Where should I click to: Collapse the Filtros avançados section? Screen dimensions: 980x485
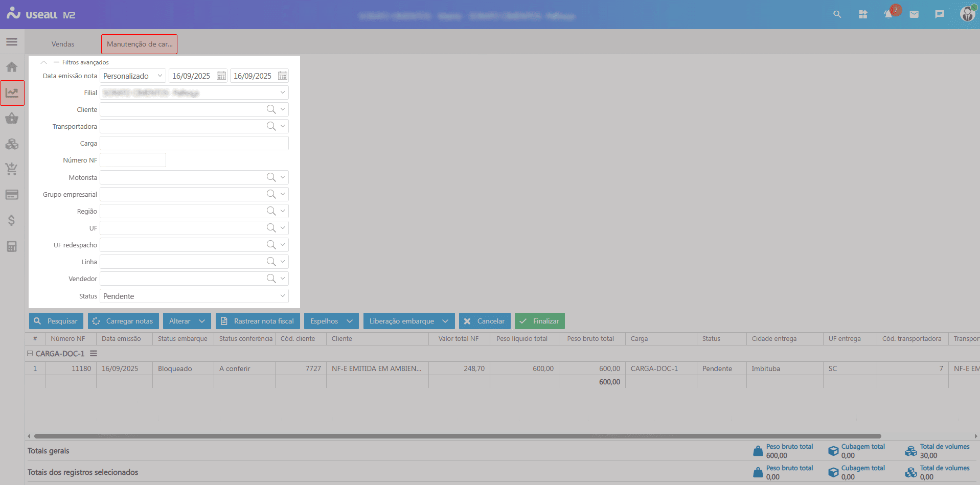coord(44,62)
